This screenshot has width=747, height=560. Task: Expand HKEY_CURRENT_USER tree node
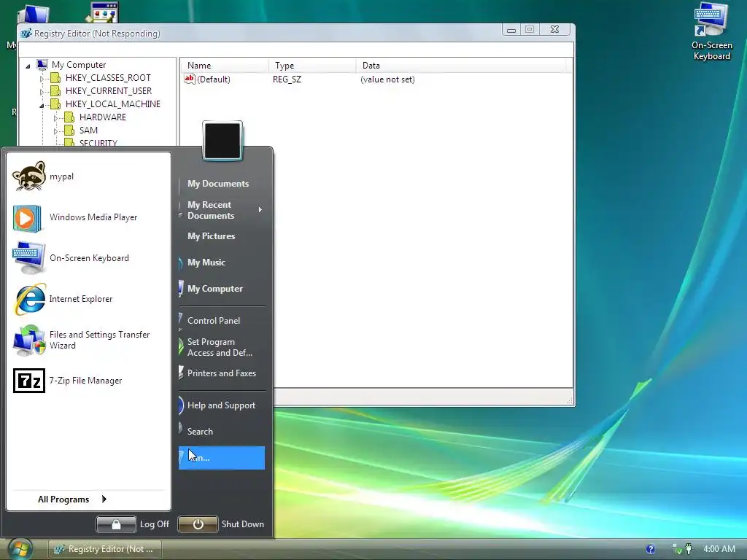tap(42, 91)
